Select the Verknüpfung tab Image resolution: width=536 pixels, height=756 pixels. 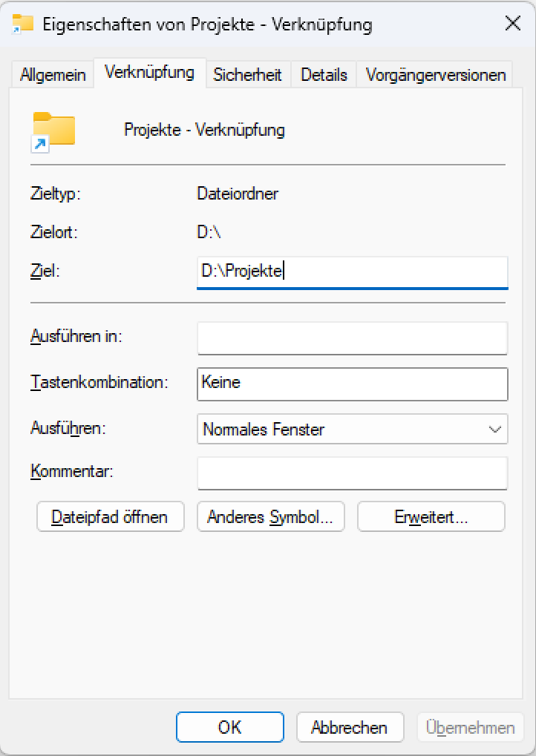point(150,73)
